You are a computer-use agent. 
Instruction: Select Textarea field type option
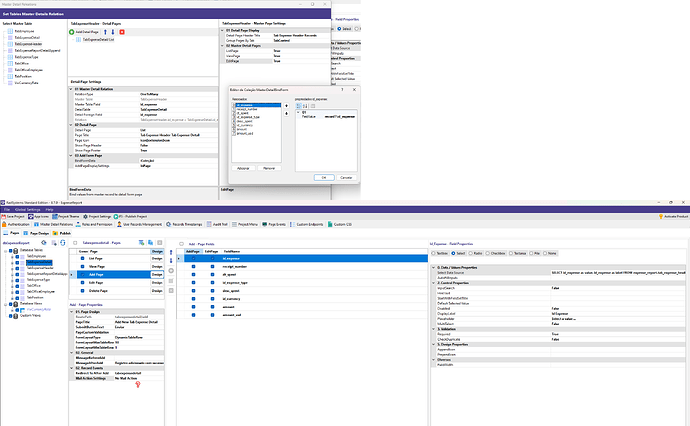tap(511, 253)
